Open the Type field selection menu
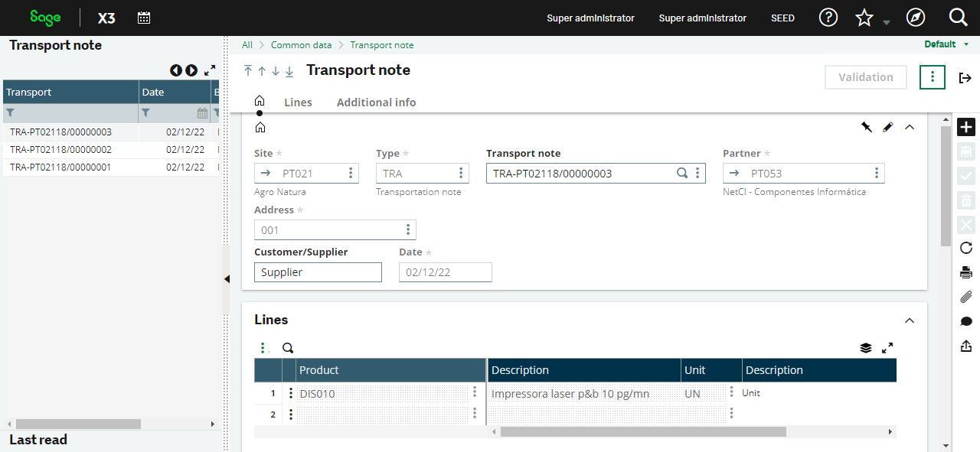This screenshot has height=452, width=980. 461,173
